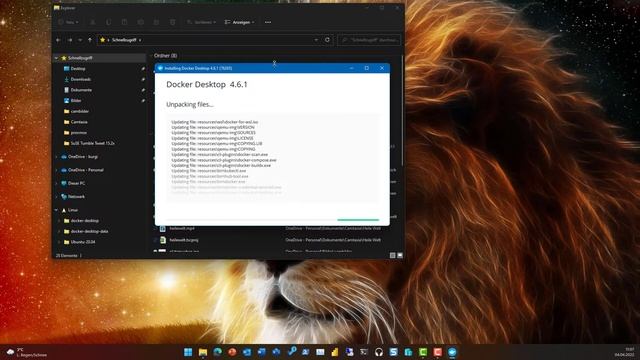Select Bilder in Schnellzugriff
Viewport: 640px width, 360px height.
pos(73,100)
